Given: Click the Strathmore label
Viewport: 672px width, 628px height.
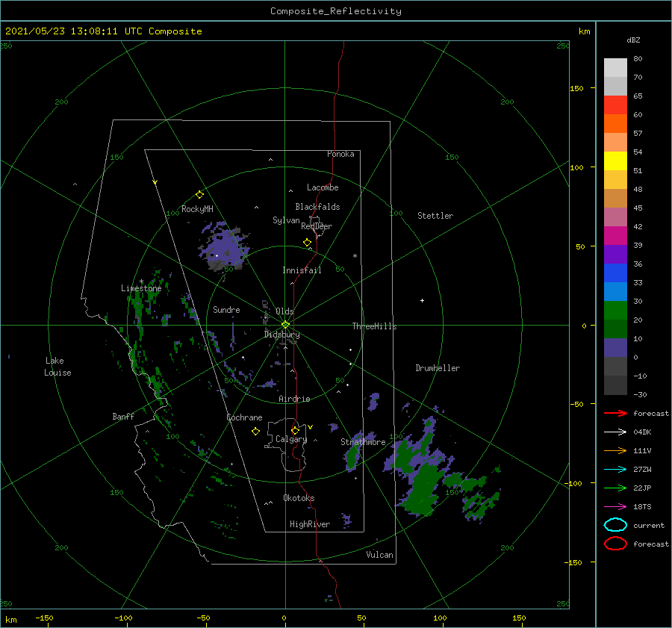Looking at the screenshot, I should click(x=363, y=442).
